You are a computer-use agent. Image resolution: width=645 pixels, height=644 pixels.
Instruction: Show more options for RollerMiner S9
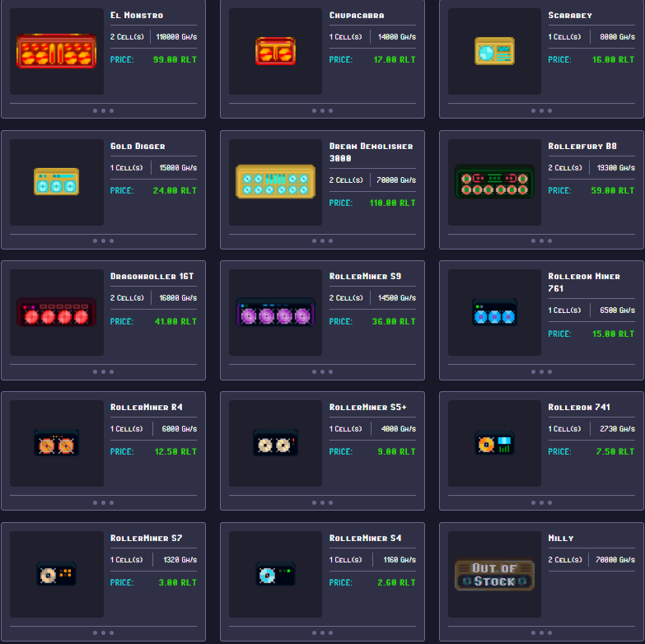tap(323, 371)
